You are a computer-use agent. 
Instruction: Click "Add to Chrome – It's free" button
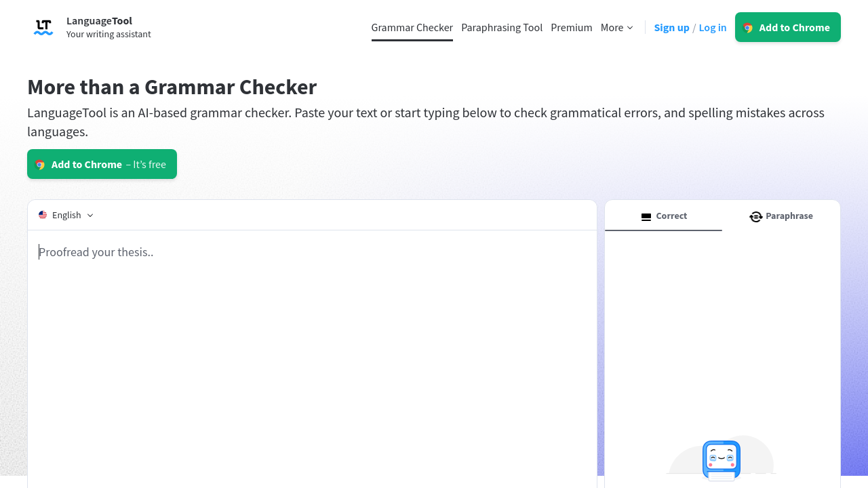[x=102, y=165]
